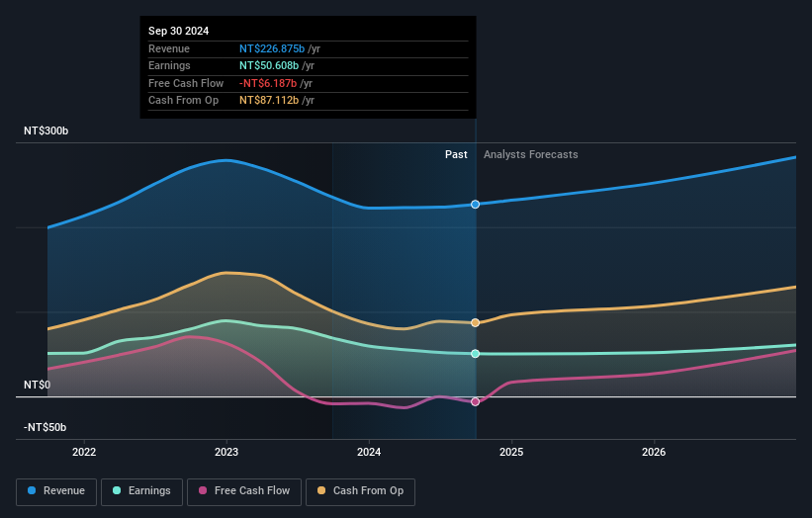Click the Sep 30 2024 tooltip date

(179, 31)
